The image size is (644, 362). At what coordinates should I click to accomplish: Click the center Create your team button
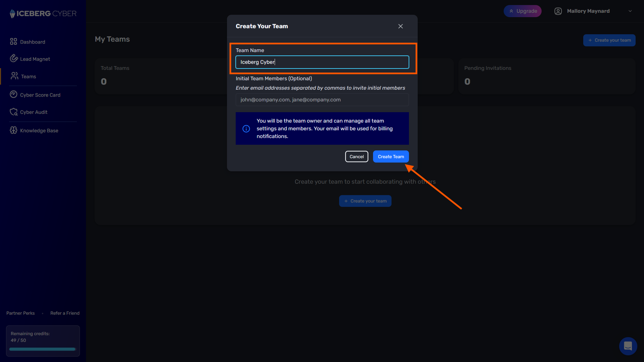tap(365, 201)
